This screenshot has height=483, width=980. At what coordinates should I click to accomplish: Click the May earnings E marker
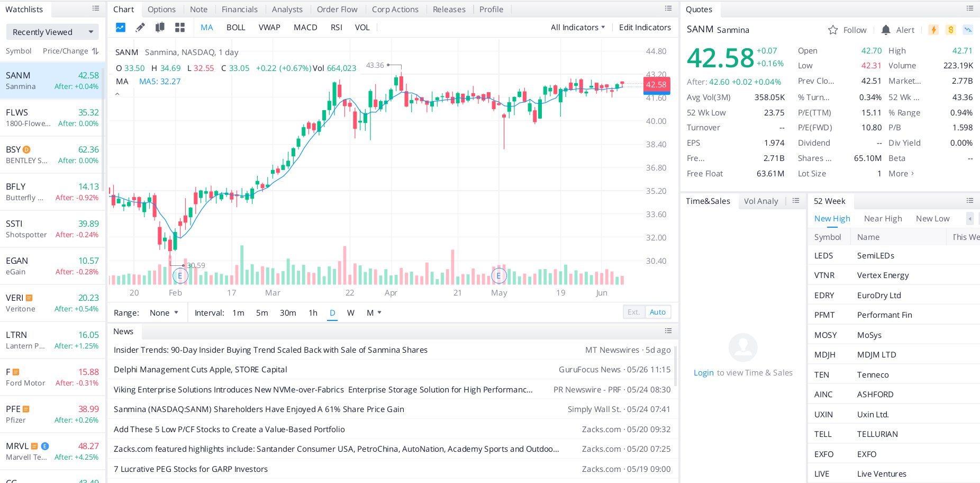coord(498,275)
